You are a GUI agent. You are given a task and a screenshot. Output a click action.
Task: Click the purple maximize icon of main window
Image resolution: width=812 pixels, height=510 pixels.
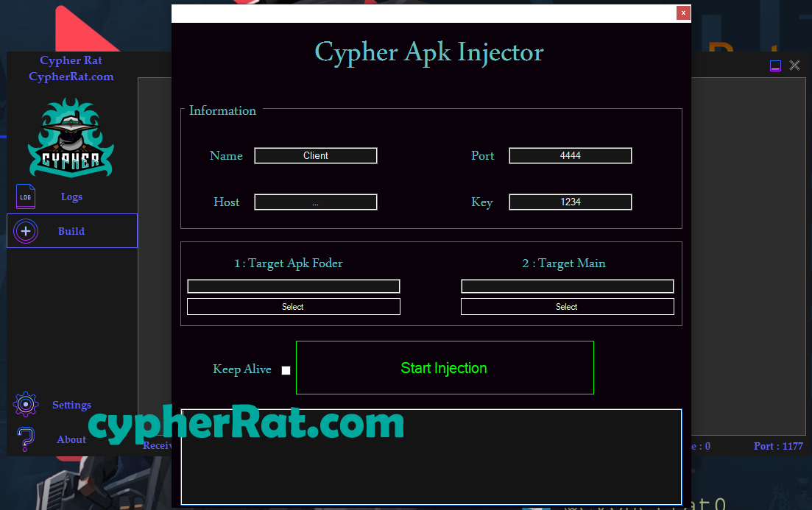pyautogui.click(x=775, y=65)
